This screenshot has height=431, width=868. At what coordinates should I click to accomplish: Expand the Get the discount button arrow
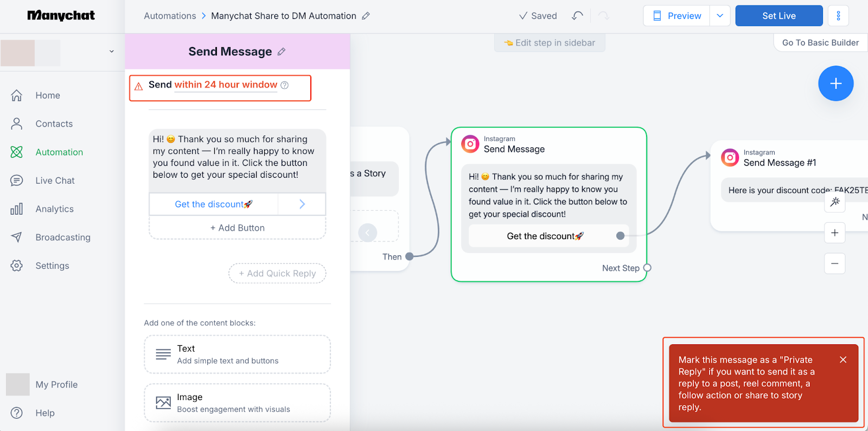tap(302, 204)
